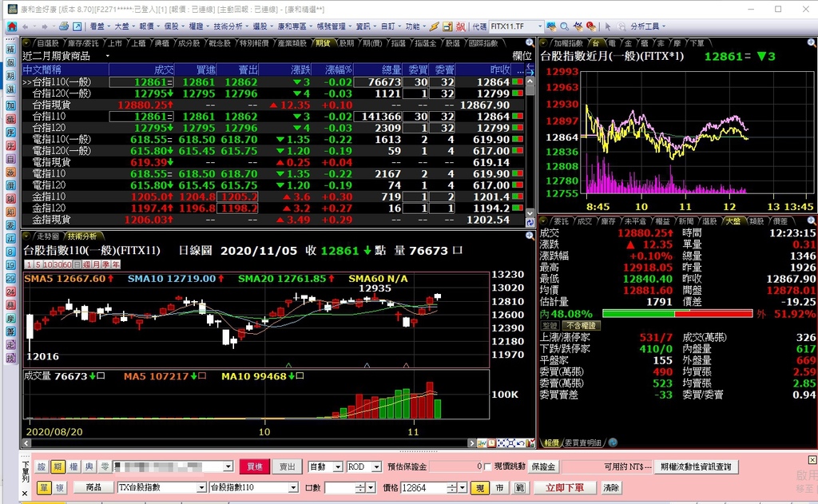Click the 加 icon in left sidebar

tap(10, 105)
